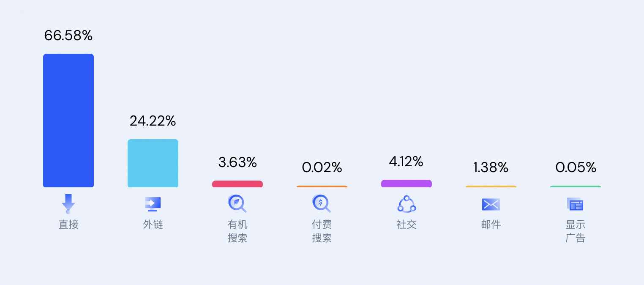Click the 有机搜索 label
This screenshot has width=644, height=285.
[237, 231]
